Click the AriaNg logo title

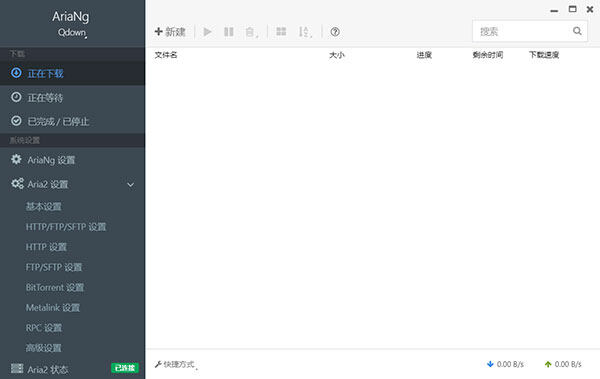[x=71, y=16]
